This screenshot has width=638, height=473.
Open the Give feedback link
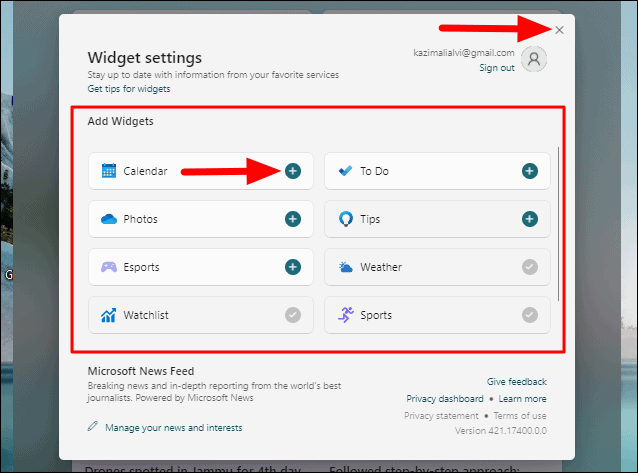[x=517, y=382]
